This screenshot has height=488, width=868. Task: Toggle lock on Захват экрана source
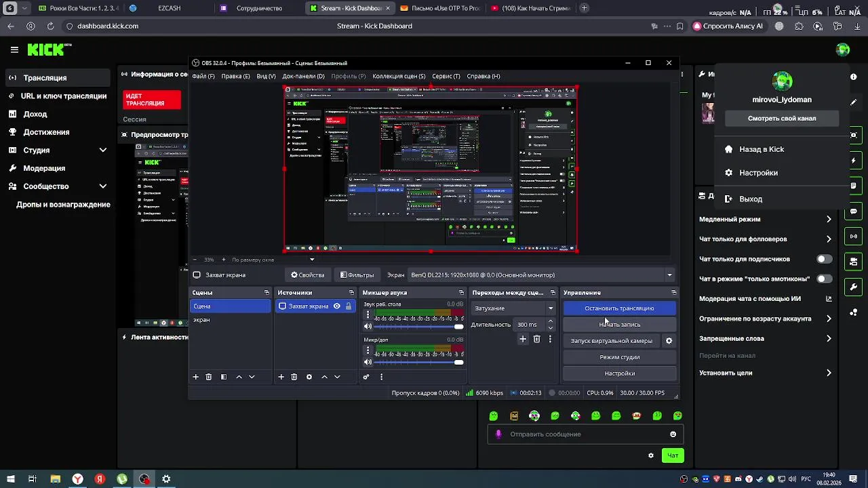click(349, 306)
